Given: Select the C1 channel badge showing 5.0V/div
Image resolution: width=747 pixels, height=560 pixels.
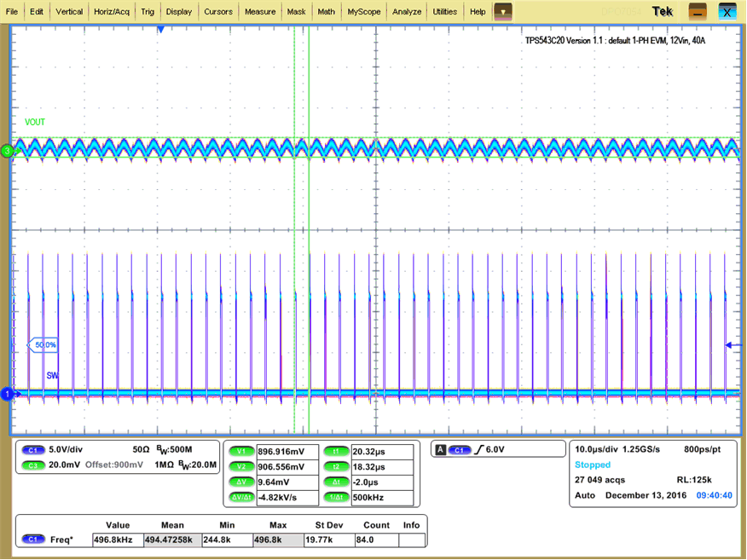Looking at the screenshot, I should 32,449.
